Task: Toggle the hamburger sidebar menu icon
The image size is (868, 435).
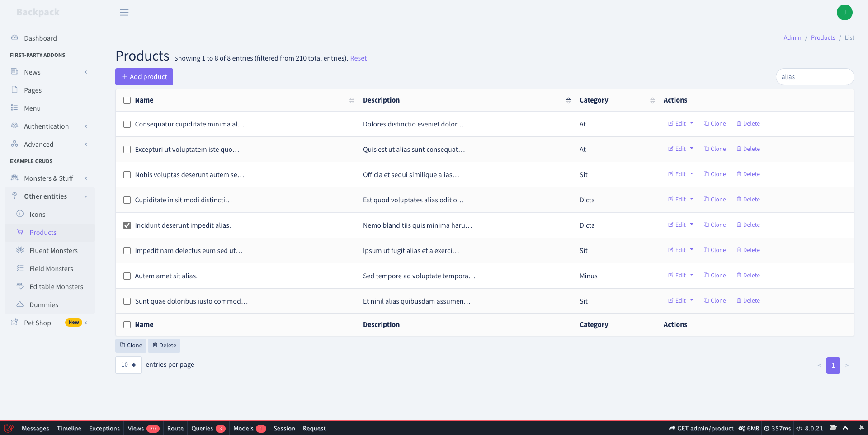Action: (124, 13)
